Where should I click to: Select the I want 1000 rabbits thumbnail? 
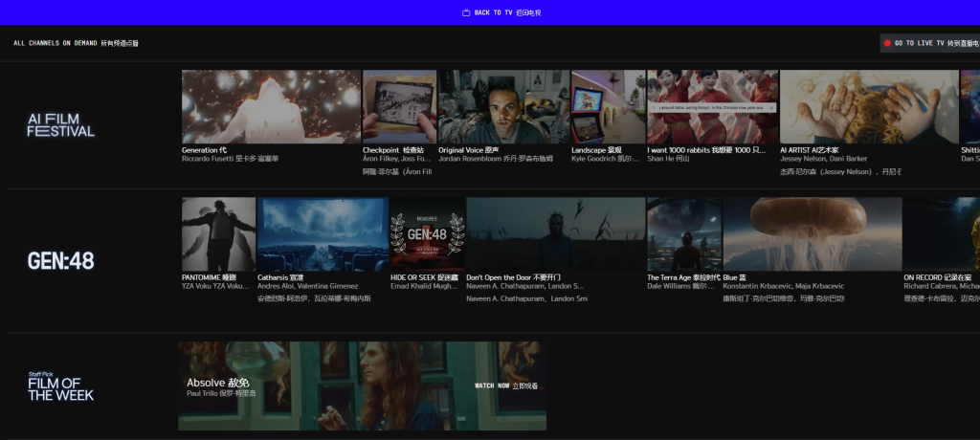[712, 106]
